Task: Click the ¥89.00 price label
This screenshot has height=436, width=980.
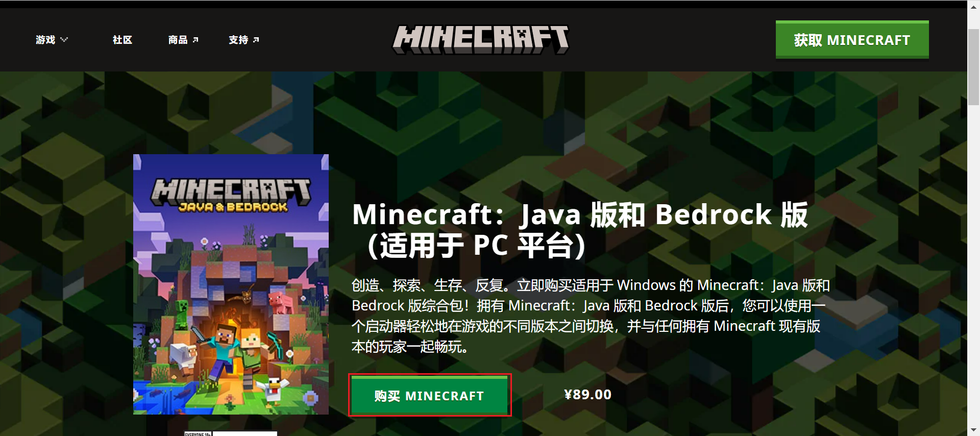Action: (587, 395)
